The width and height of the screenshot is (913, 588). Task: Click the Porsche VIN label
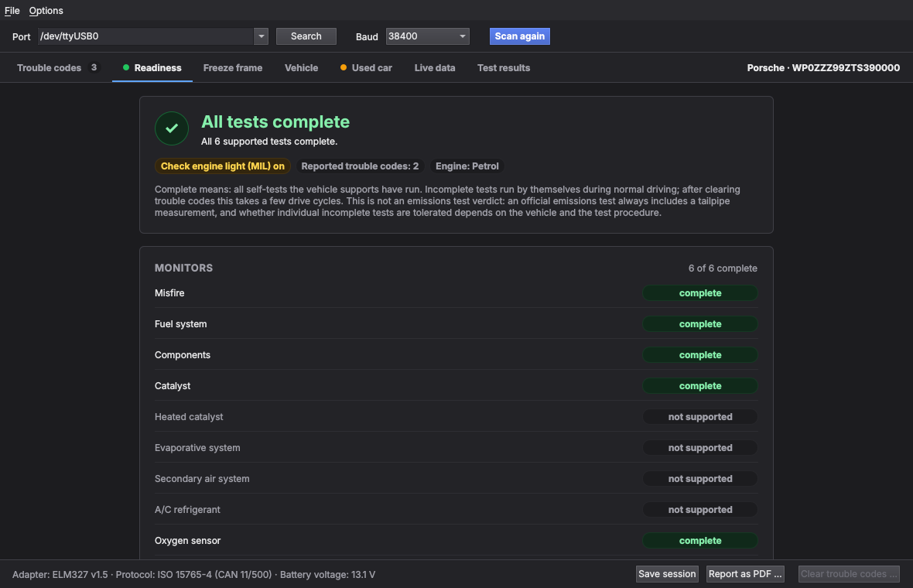pos(823,67)
